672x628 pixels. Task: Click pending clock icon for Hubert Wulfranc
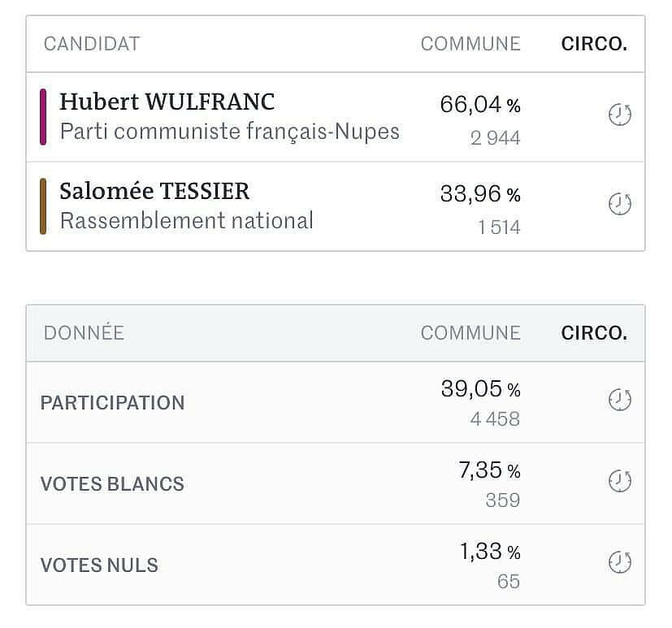point(620,115)
